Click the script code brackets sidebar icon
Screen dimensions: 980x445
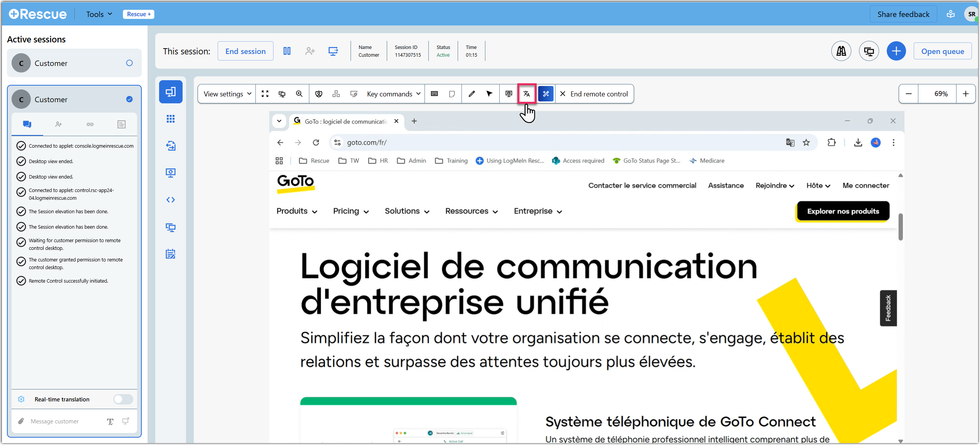point(171,200)
